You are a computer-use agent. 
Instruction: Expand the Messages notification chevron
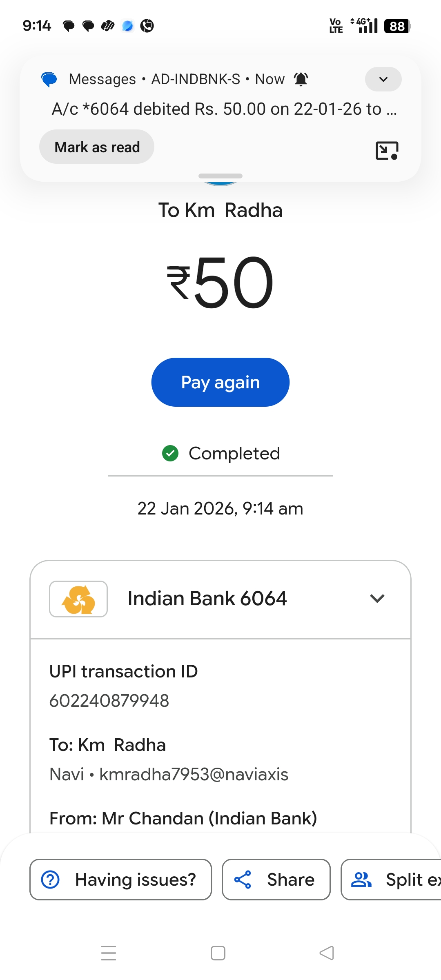(383, 79)
